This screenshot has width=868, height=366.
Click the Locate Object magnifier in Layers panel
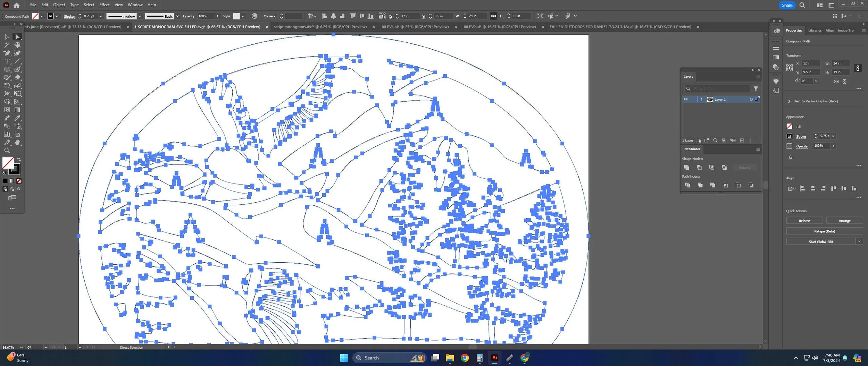tap(715, 141)
